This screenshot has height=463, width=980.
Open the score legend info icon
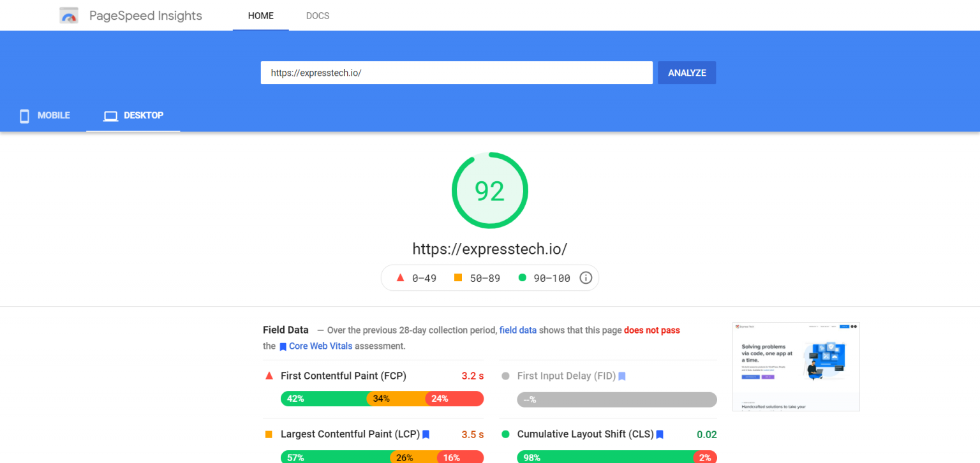585,277
